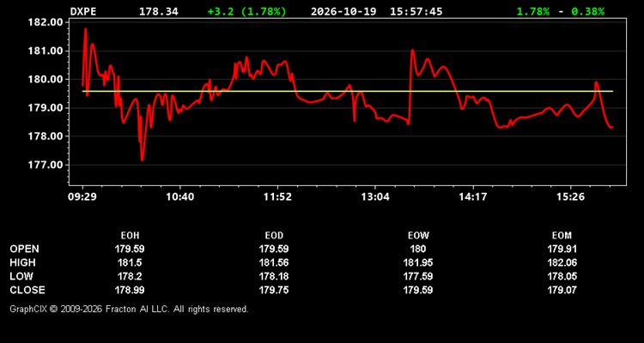The width and height of the screenshot is (644, 343).
Task: Click the 180.00 y-axis label
Action: pyautogui.click(x=46, y=79)
